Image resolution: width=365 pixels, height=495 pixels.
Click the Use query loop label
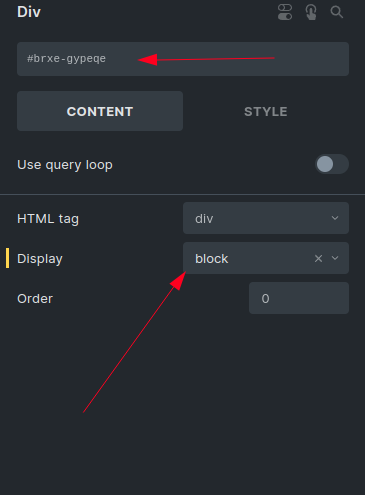coord(65,165)
